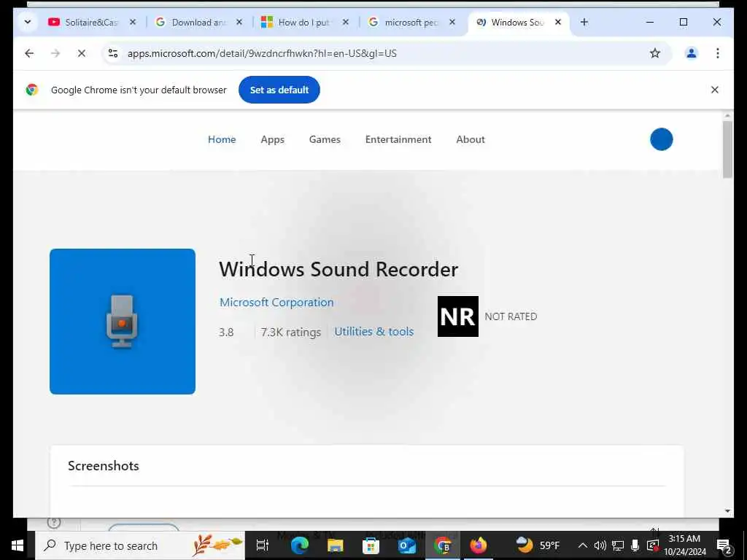Close the microsoft pec tab

[x=452, y=22]
